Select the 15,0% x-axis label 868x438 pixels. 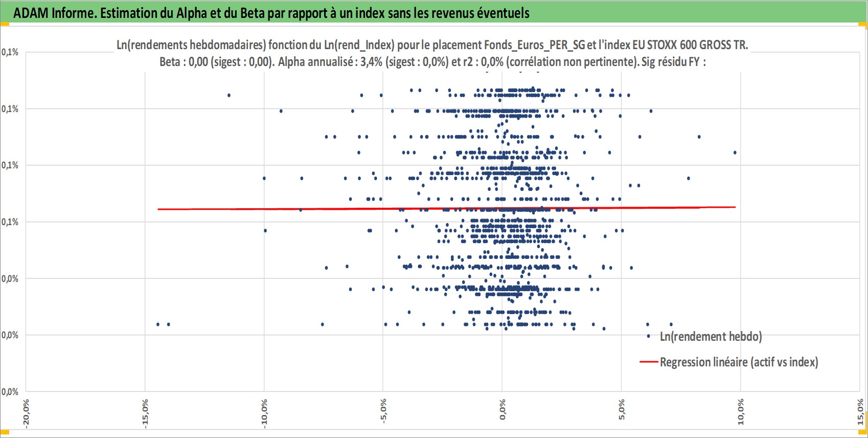[860, 412]
